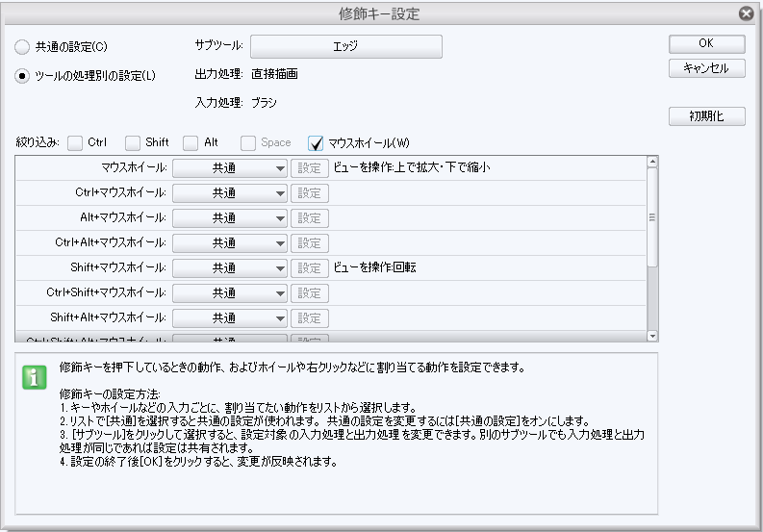
Task: Click the green info icon
Action: point(35,376)
